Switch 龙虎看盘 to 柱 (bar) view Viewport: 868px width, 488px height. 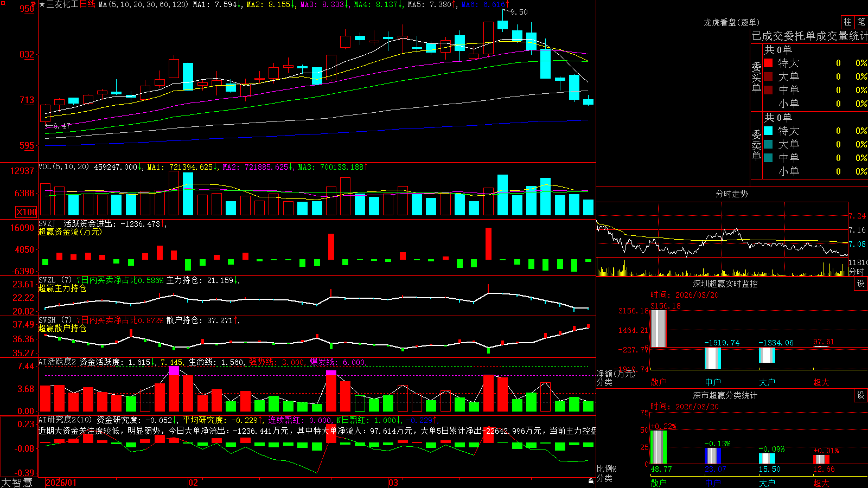click(x=847, y=22)
